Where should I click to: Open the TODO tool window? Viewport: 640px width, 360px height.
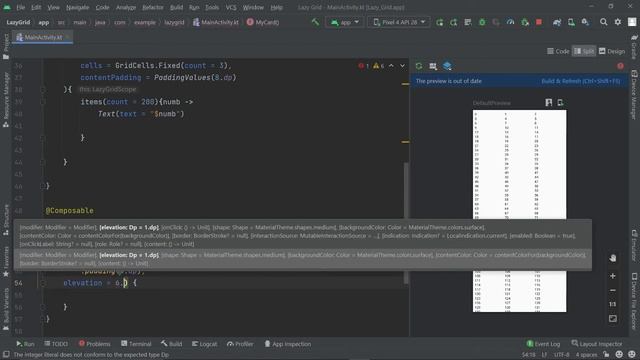[x=56, y=344]
